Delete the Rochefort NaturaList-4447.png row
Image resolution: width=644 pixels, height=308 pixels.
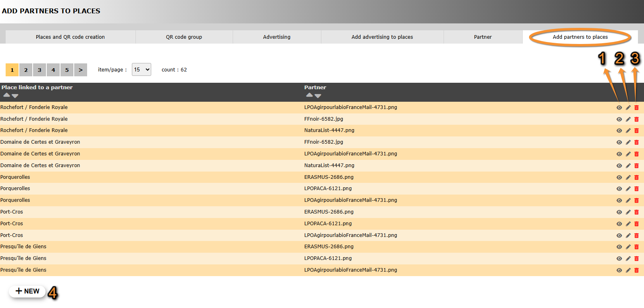[x=636, y=131]
